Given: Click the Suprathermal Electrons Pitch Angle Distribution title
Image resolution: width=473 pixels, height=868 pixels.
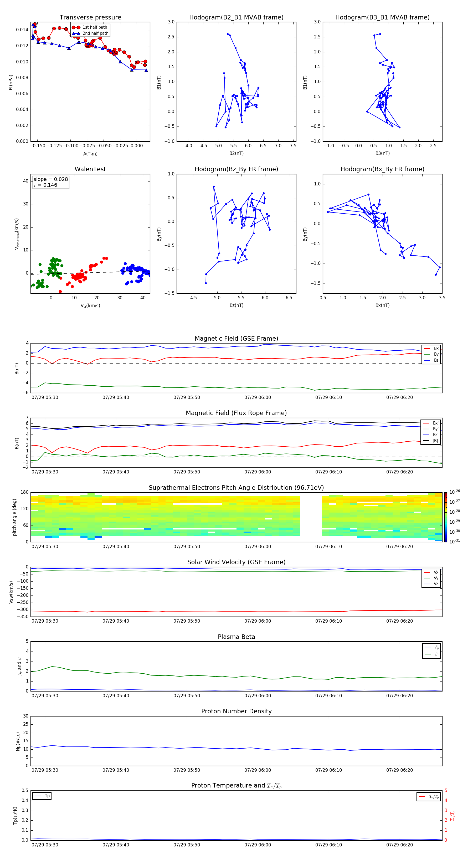Looking at the screenshot, I should pos(236,488).
